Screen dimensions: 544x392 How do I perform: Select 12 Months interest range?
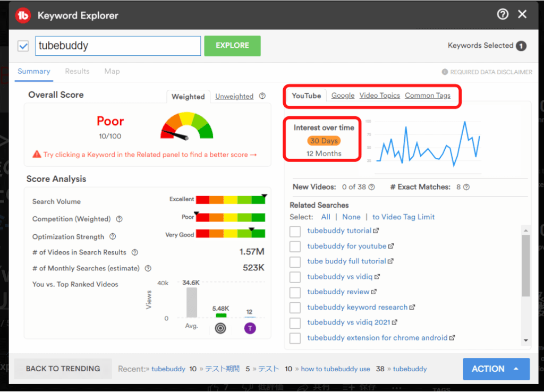(x=324, y=154)
